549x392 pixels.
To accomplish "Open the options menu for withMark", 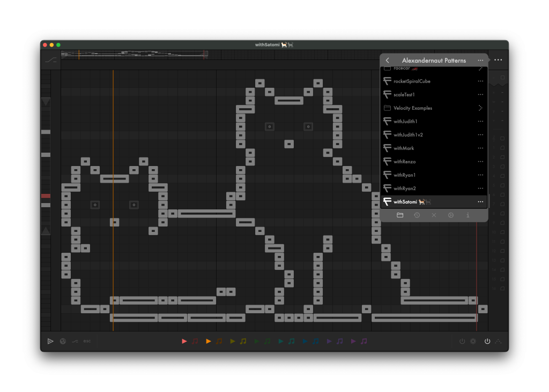I will pyautogui.click(x=480, y=148).
